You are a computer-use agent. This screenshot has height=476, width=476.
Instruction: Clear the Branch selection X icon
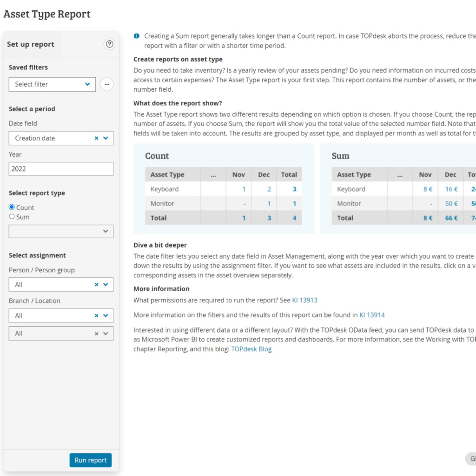tap(97, 315)
